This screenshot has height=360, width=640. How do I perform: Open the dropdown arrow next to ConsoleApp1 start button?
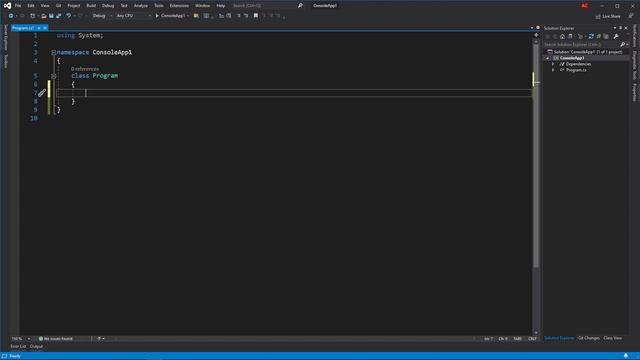click(x=188, y=16)
